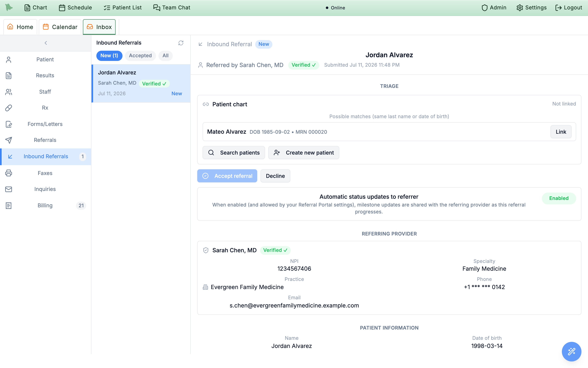Image resolution: width=588 pixels, height=368 pixels.
Task: Click the Billing receipt icon
Action: coord(9,206)
